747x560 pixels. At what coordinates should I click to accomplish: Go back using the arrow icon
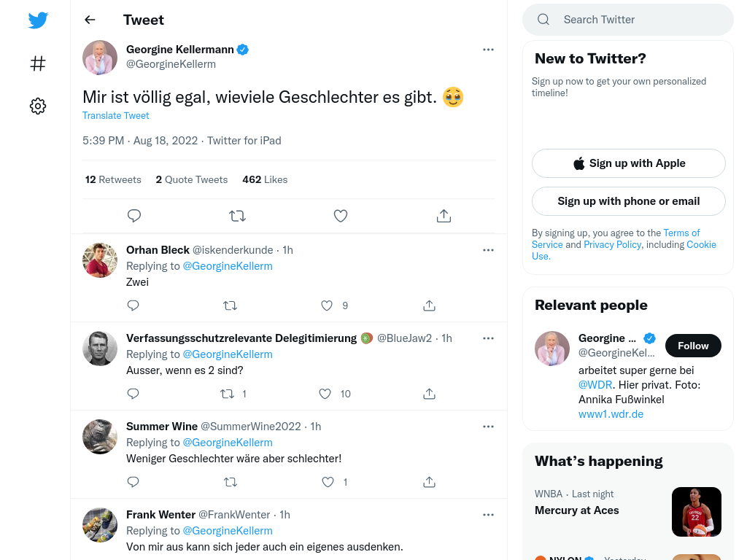point(90,20)
